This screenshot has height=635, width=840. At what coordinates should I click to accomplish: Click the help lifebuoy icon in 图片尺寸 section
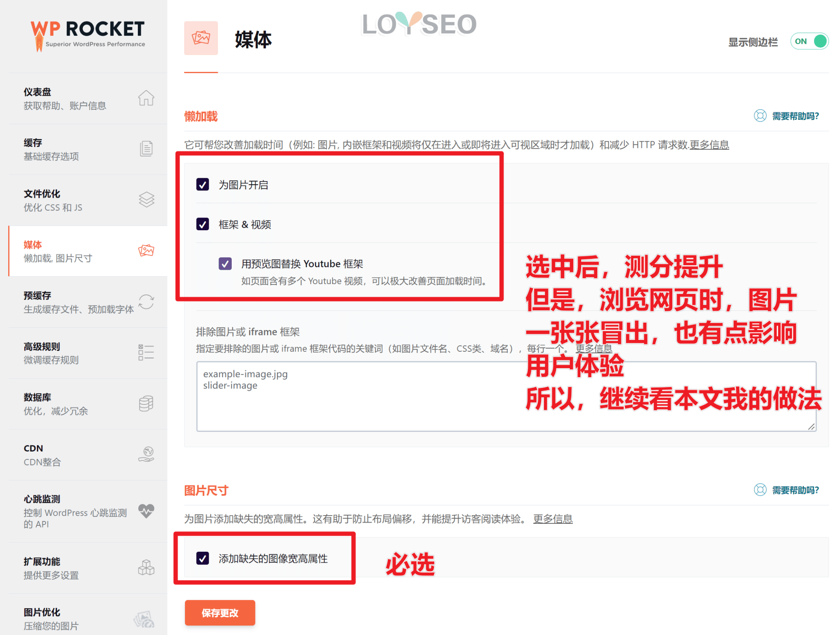[760, 490]
